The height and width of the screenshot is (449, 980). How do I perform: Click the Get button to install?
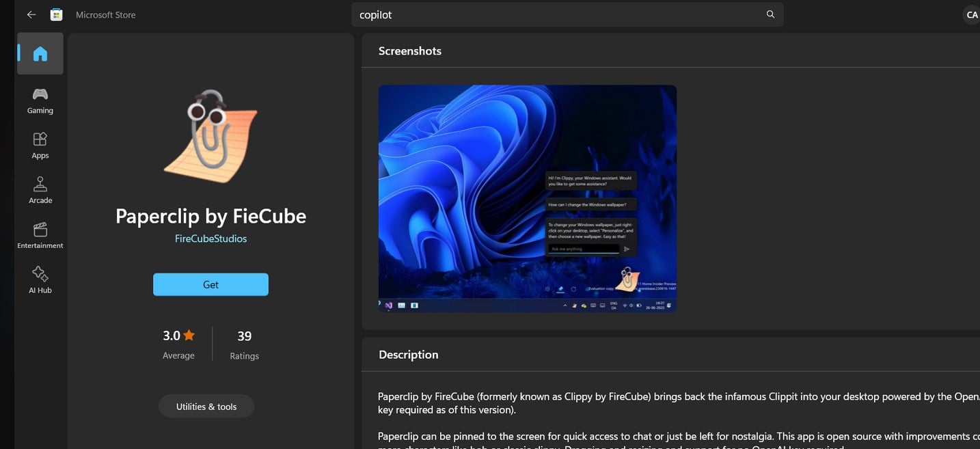210,284
